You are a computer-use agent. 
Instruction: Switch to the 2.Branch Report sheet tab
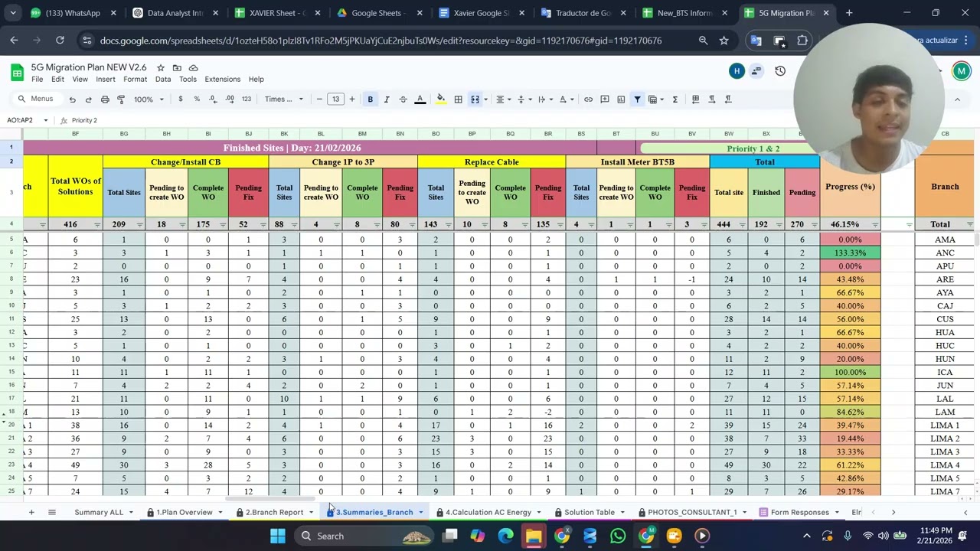[x=274, y=513]
